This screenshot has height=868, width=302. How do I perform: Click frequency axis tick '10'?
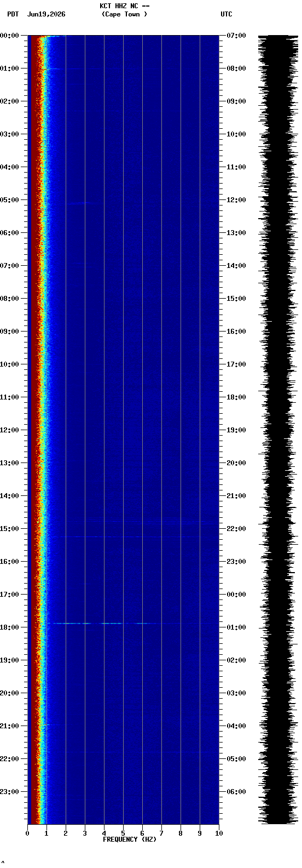[219, 833]
